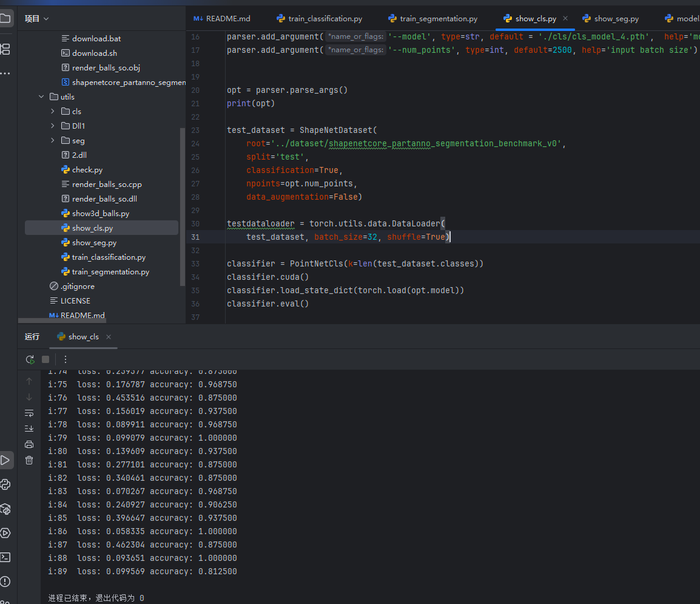Screen dimensions: 700x604
Task: Open the Python Console tool window icon
Action: (5, 485)
